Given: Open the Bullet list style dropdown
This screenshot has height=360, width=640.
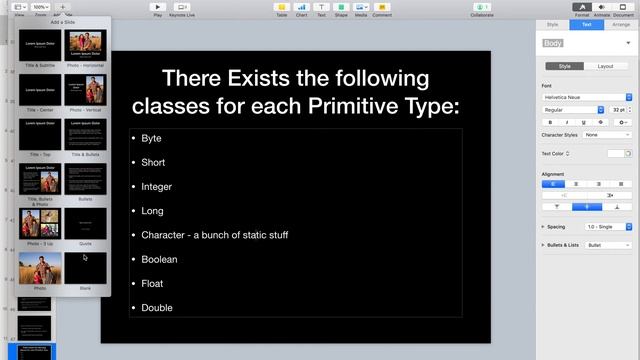Looking at the screenshot, I should [x=609, y=245].
